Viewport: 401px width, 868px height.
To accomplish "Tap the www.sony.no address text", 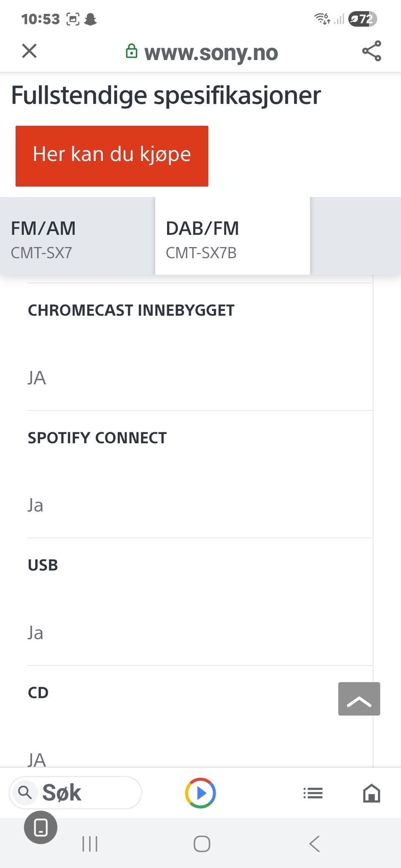I will click(x=211, y=53).
